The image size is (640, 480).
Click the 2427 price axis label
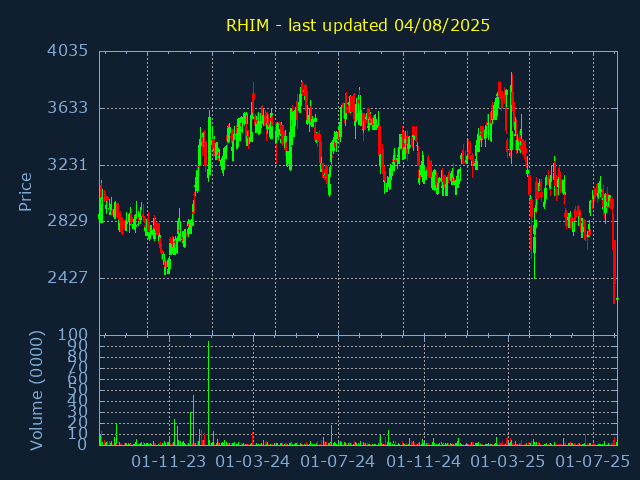67,278
